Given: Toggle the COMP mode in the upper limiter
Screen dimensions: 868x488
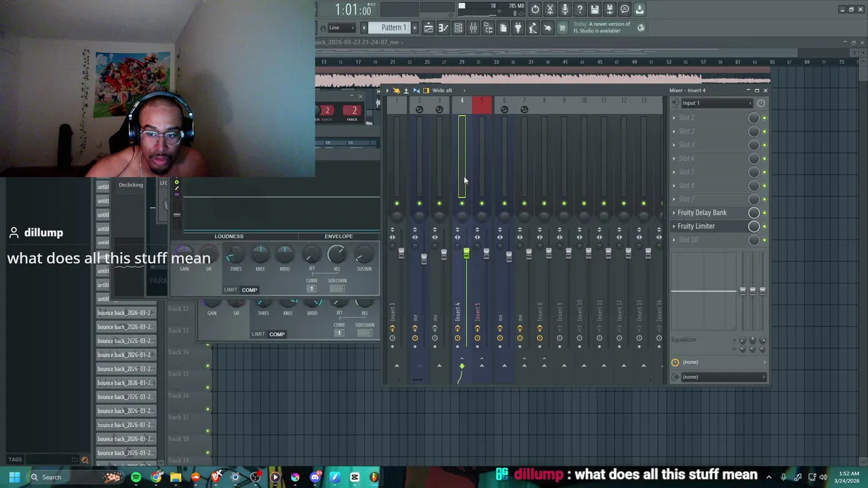Looking at the screenshot, I should pos(250,290).
